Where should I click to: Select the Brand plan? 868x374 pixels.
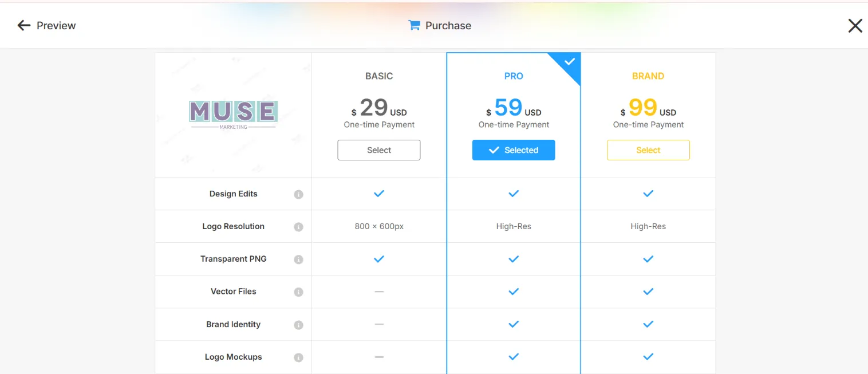(x=648, y=150)
